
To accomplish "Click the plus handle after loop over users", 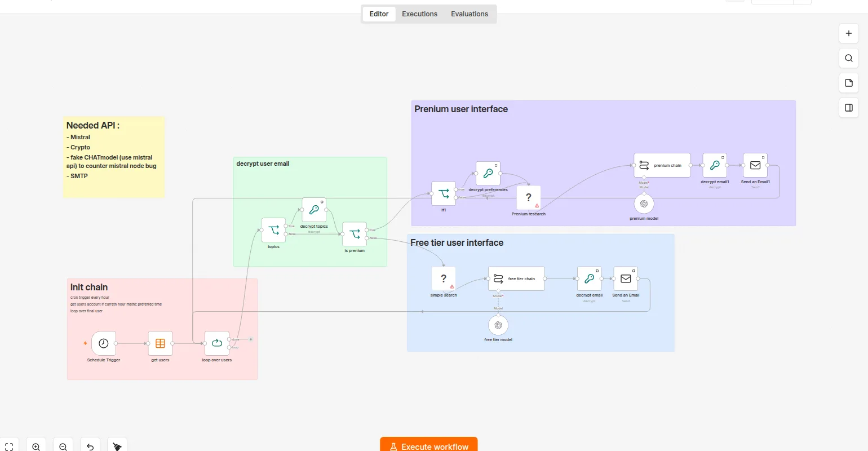I will [251, 339].
